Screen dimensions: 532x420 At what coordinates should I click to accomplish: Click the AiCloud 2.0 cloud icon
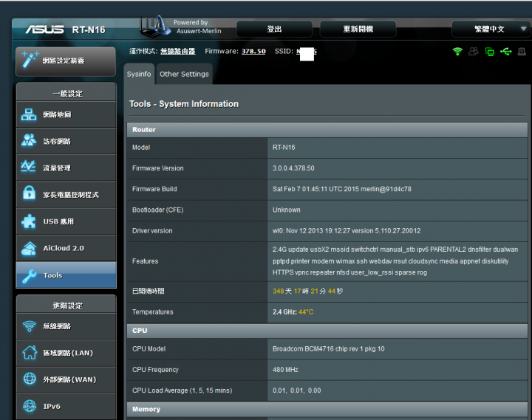pyautogui.click(x=29, y=248)
